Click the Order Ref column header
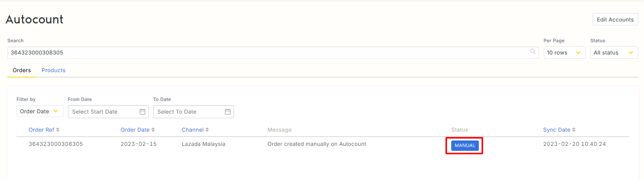This screenshot has width=644, height=180. point(41,130)
